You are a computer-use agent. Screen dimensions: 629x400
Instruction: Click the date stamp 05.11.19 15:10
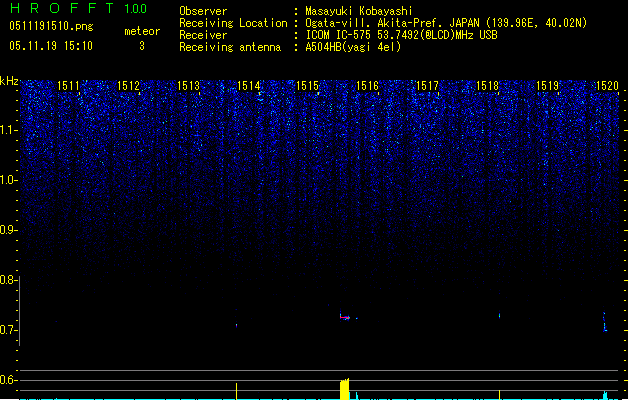coord(51,46)
